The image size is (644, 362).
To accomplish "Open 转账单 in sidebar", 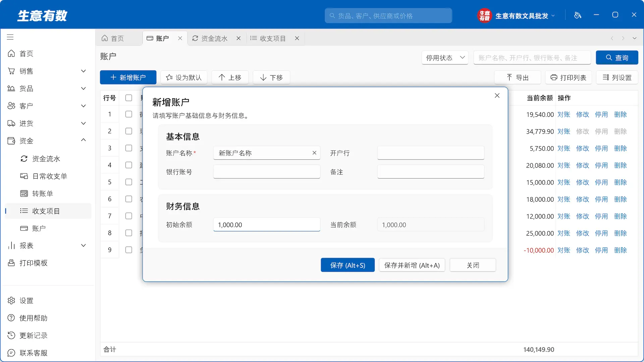I will [47, 194].
